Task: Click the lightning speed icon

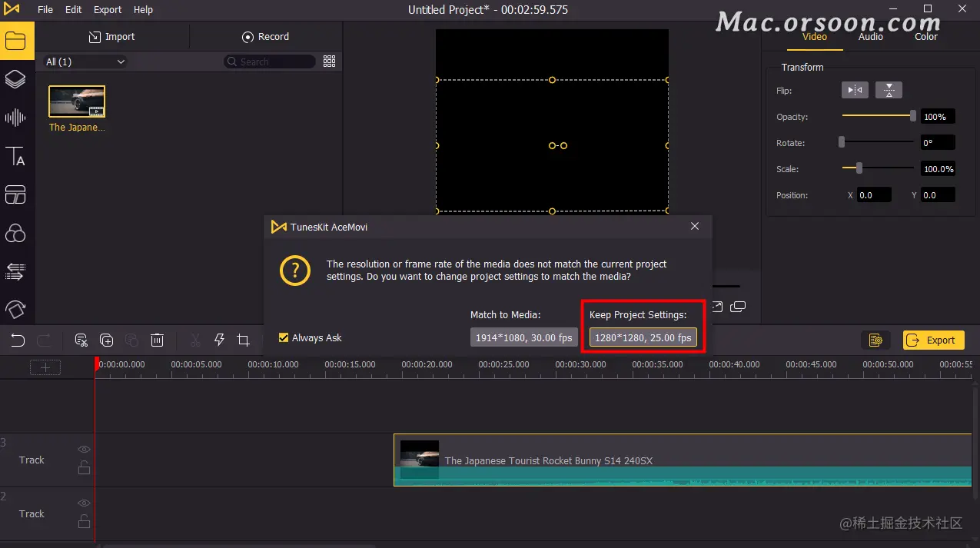Action: click(219, 340)
